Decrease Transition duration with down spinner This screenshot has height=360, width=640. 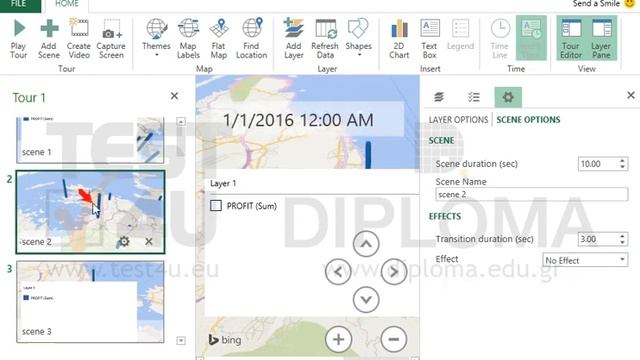tap(622, 242)
